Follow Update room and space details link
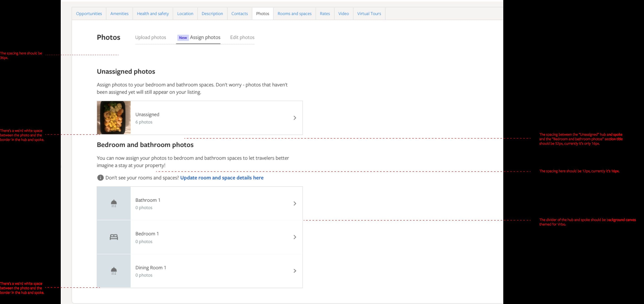The width and height of the screenshot is (644, 304). (222, 178)
